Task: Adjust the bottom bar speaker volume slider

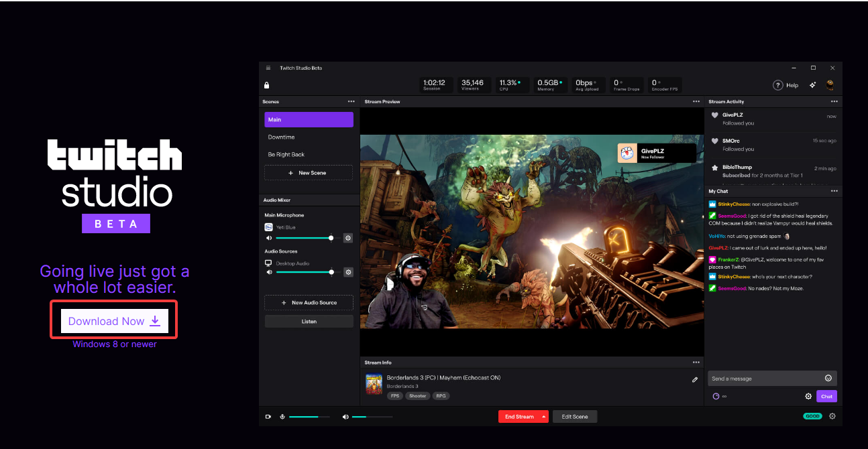Action: 372,417
